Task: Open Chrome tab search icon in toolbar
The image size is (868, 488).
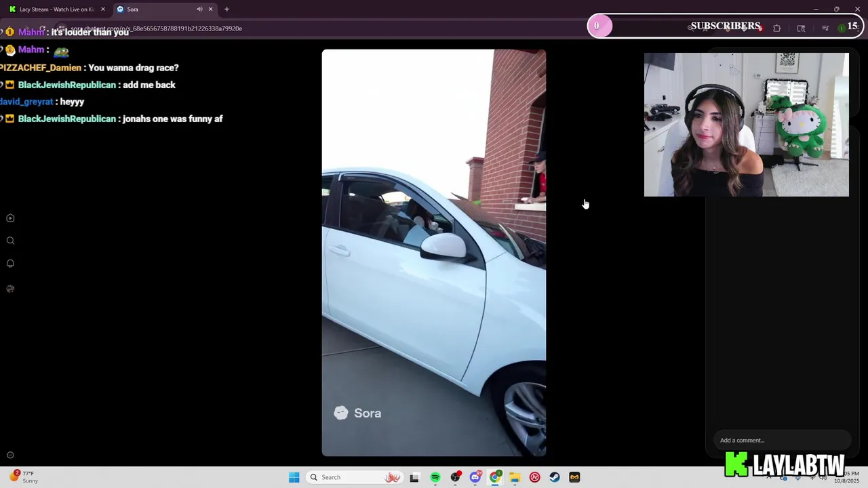Action: coord(801,28)
